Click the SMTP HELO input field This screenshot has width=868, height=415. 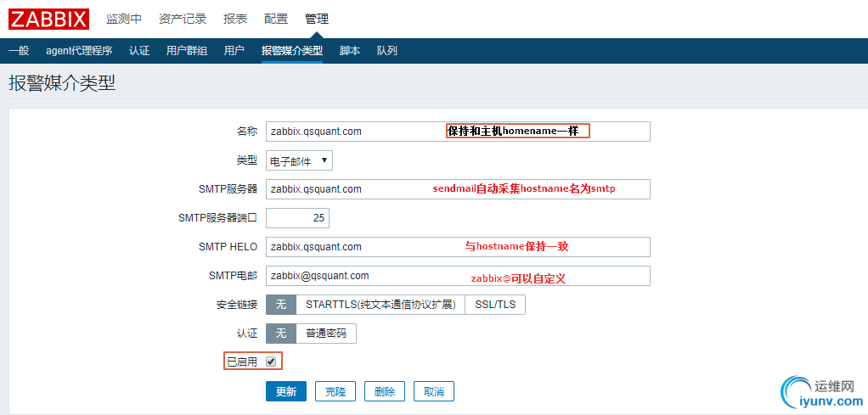point(458,247)
